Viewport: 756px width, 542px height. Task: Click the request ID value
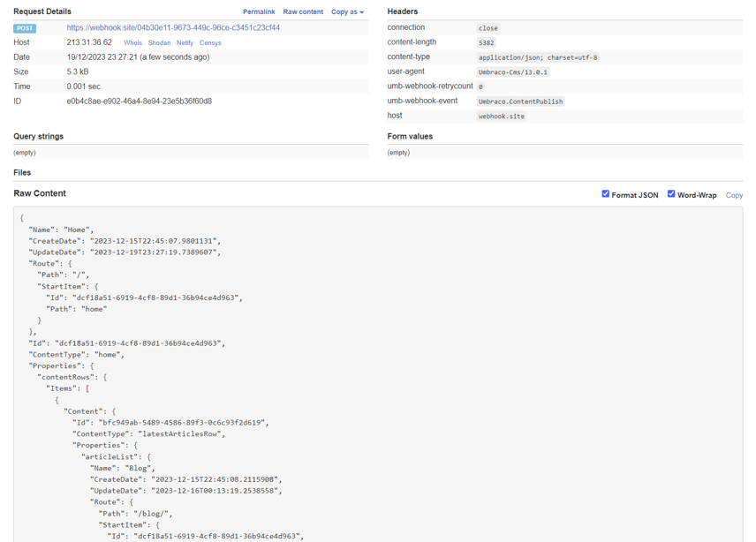point(139,102)
